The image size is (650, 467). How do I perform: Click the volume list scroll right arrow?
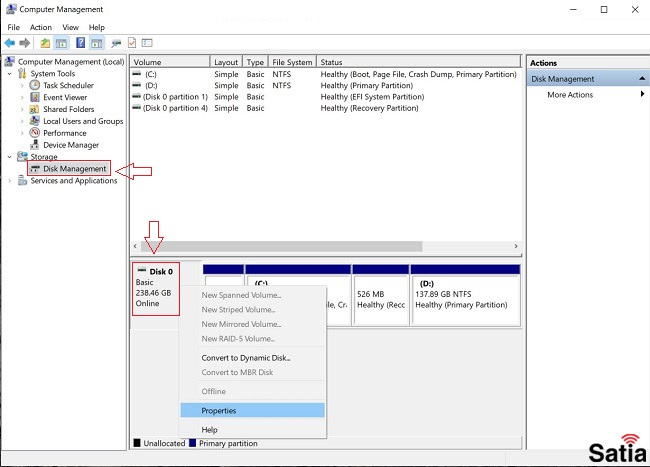(x=516, y=246)
